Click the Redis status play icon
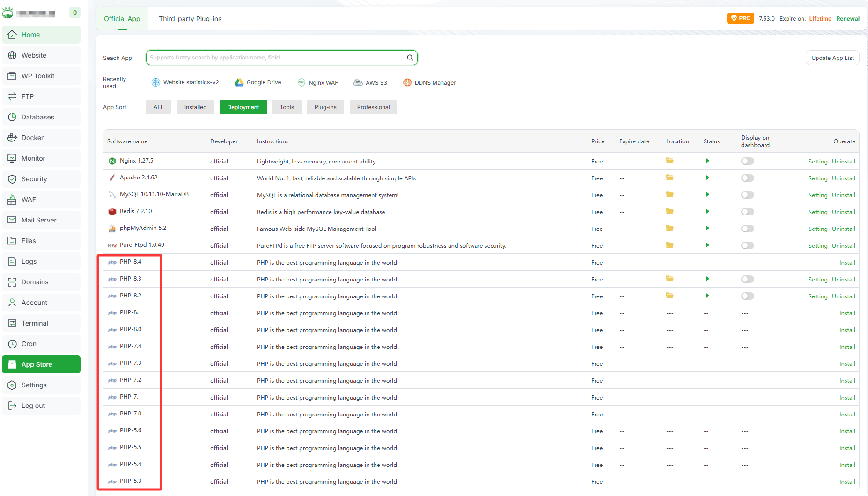This screenshot has height=496, width=868. point(707,212)
